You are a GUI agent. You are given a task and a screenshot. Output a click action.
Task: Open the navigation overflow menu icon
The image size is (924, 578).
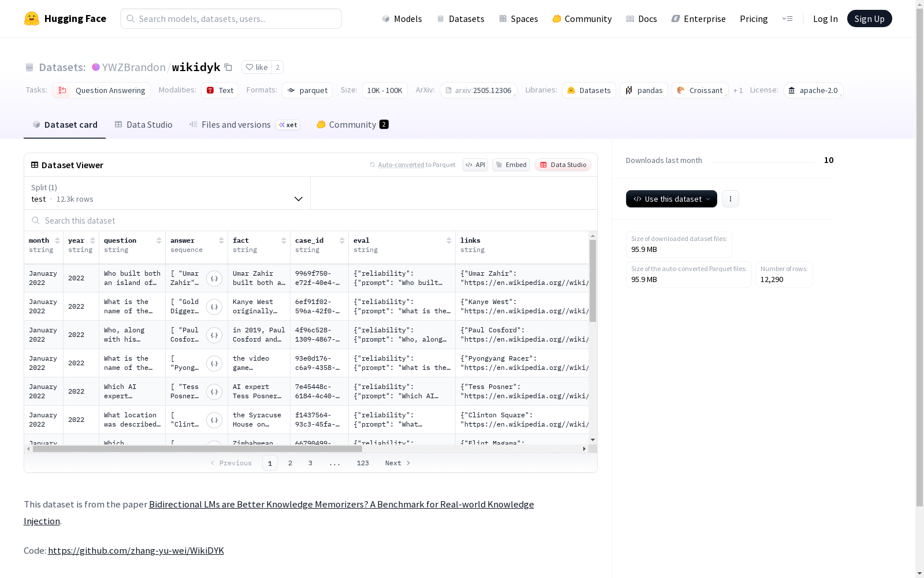coord(787,18)
